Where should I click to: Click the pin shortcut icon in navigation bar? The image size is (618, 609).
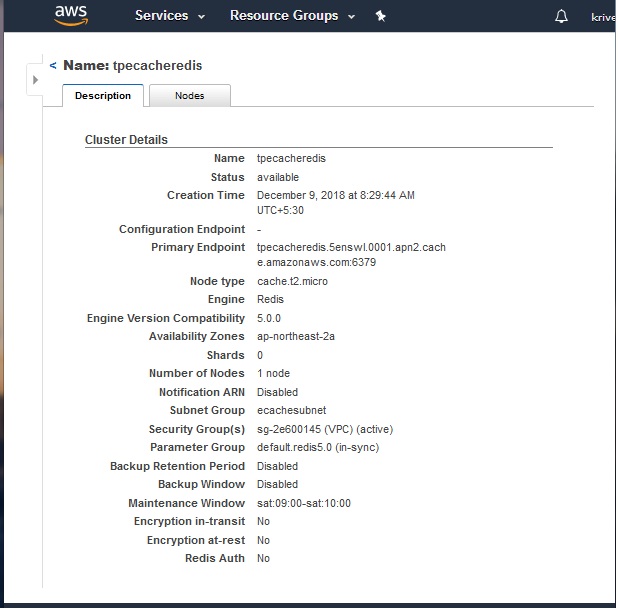[x=380, y=16]
